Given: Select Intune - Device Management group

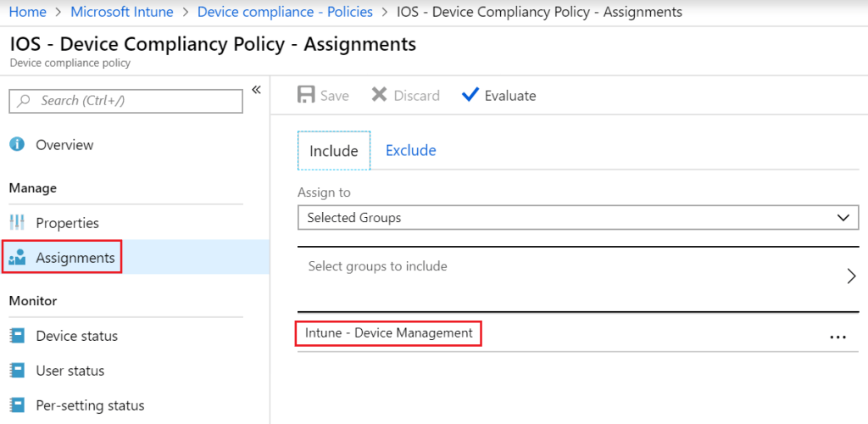Looking at the screenshot, I should coord(389,333).
